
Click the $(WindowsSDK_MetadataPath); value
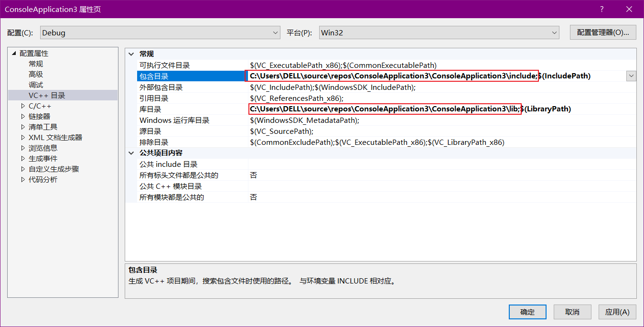[x=304, y=120]
